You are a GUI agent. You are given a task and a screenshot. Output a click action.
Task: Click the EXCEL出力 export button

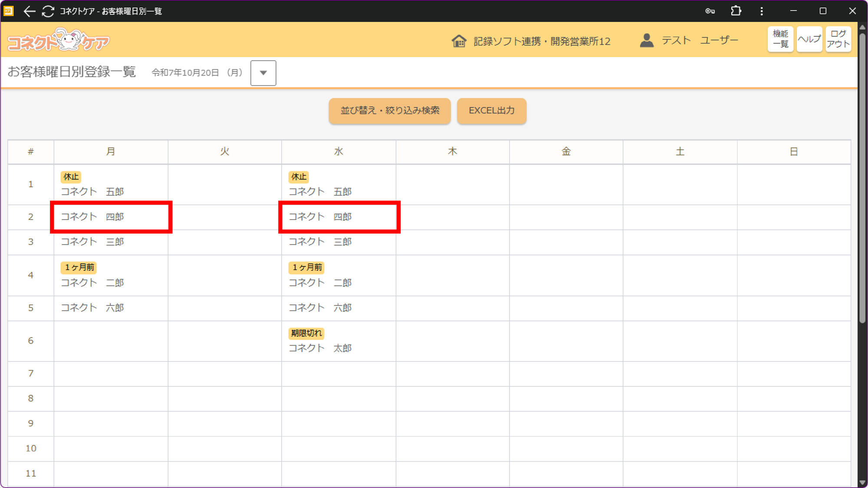[491, 111]
